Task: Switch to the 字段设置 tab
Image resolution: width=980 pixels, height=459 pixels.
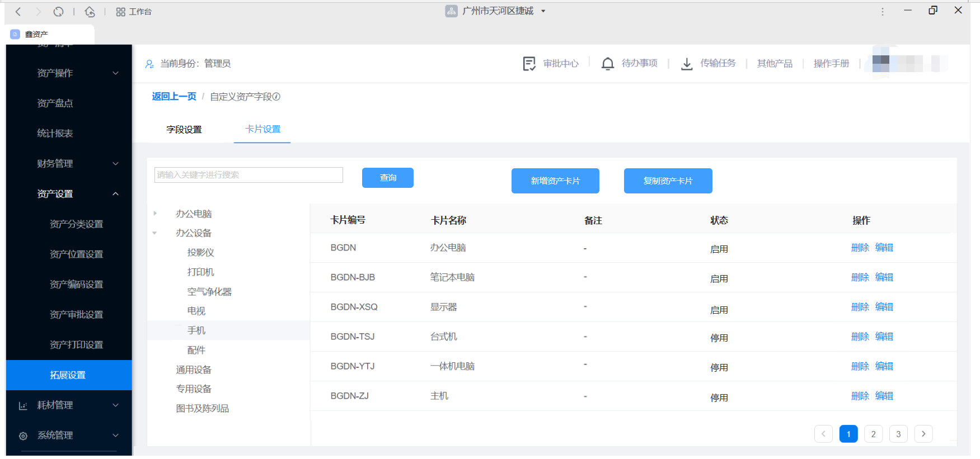Action: pyautogui.click(x=184, y=130)
